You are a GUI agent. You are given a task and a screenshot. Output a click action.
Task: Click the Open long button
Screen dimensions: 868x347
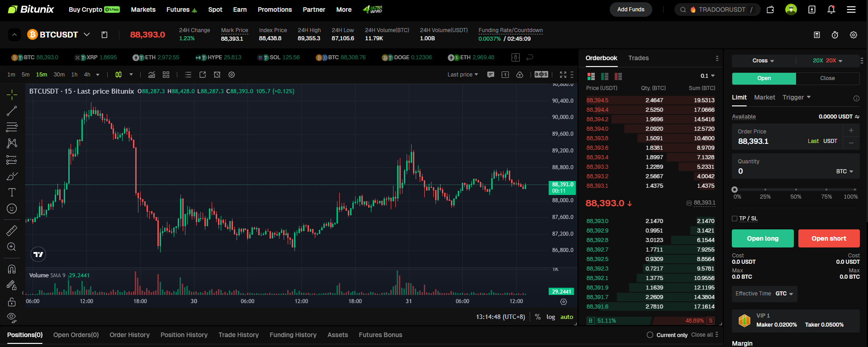click(x=763, y=238)
